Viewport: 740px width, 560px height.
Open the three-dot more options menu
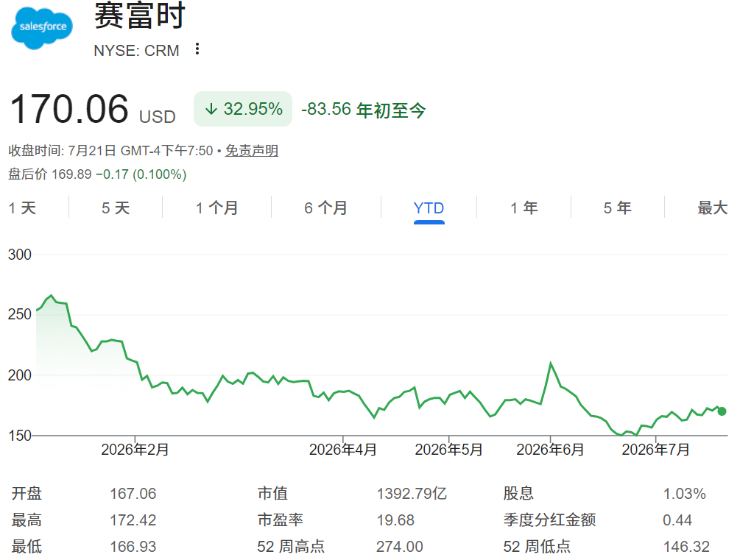click(x=197, y=49)
